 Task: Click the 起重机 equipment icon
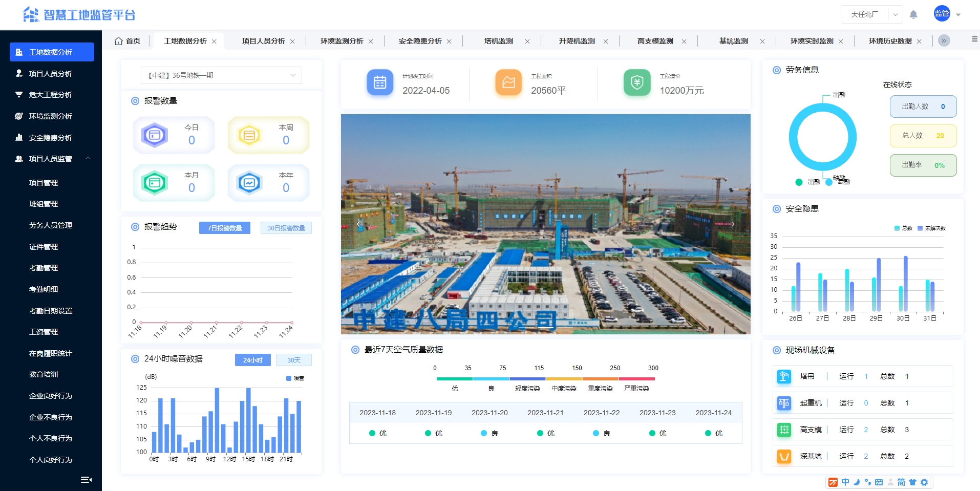click(784, 403)
